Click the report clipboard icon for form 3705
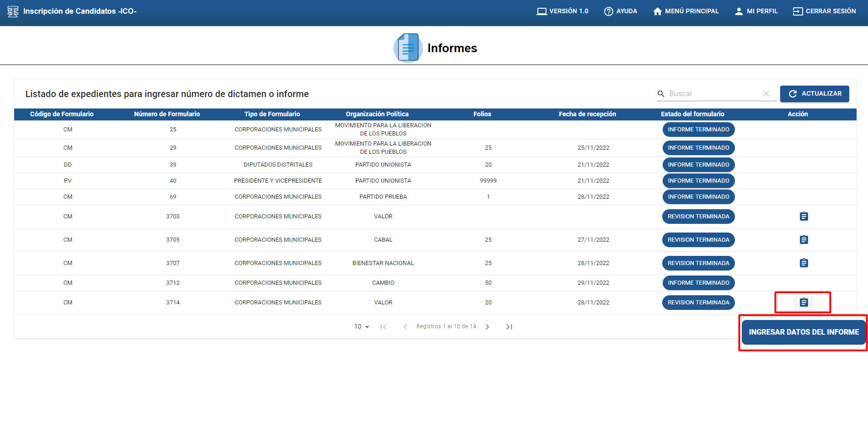This screenshot has width=868, height=428. point(804,239)
